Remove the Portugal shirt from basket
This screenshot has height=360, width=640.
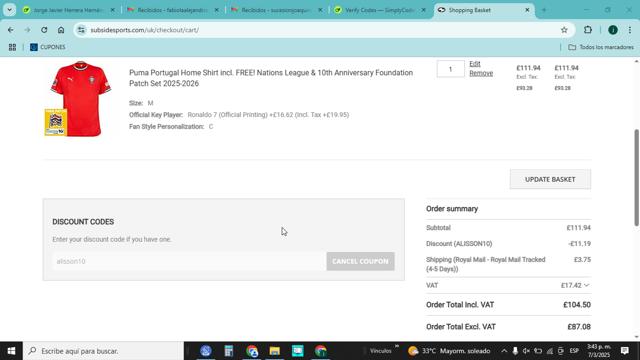point(481,73)
